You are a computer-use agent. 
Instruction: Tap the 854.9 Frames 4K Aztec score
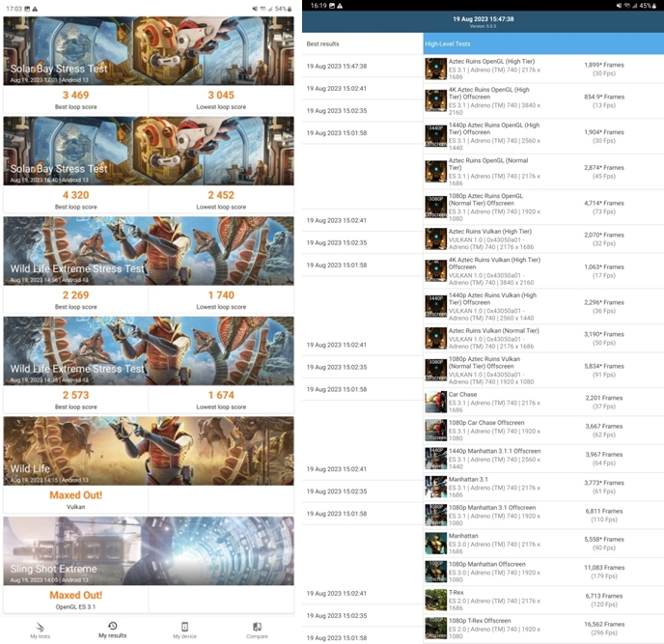(604, 97)
